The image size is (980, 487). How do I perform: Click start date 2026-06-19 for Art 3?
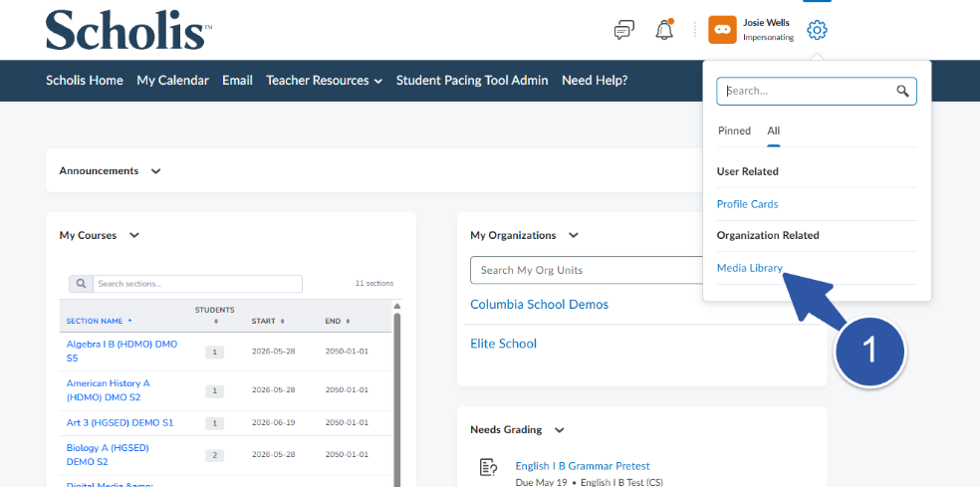tap(273, 422)
